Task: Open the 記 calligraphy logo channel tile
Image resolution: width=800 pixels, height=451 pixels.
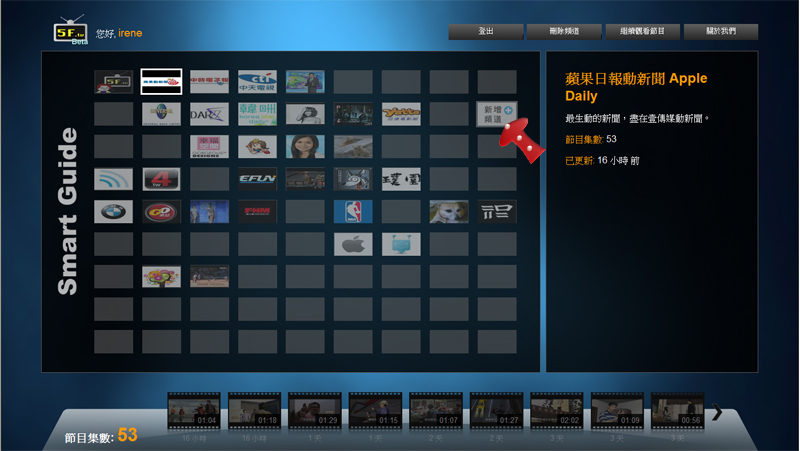Action: [x=497, y=211]
